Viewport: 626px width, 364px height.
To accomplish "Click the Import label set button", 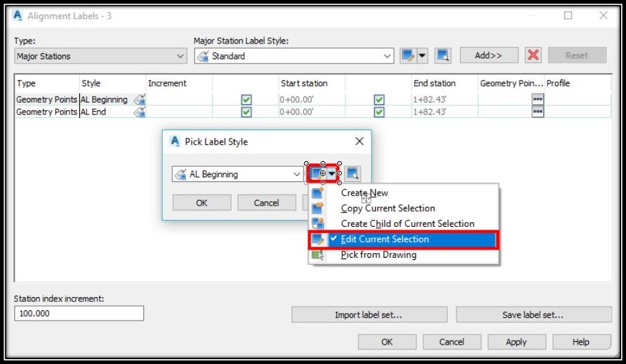I will 370,315.
